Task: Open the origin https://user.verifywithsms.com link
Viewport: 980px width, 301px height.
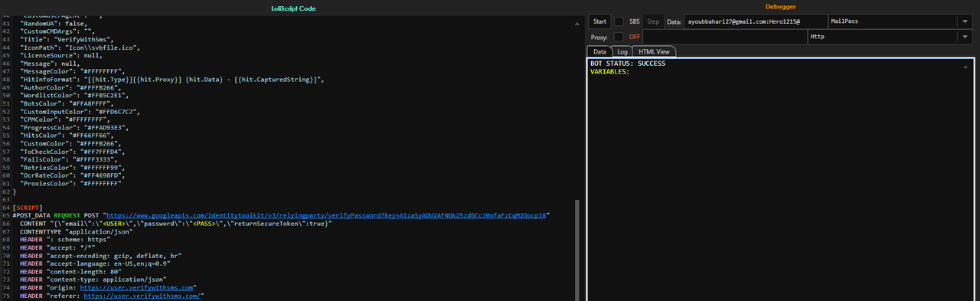Action: 137,287
